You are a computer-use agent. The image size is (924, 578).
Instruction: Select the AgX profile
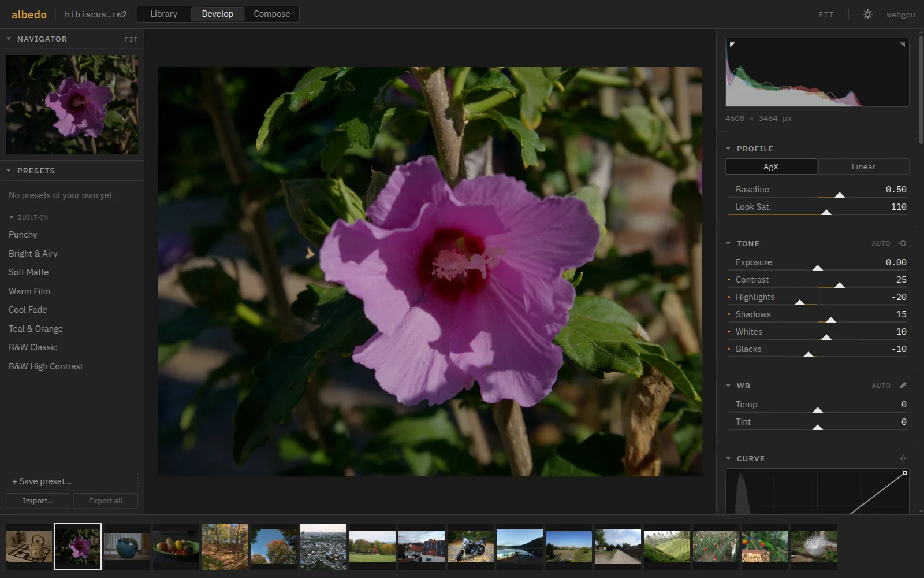click(x=771, y=166)
